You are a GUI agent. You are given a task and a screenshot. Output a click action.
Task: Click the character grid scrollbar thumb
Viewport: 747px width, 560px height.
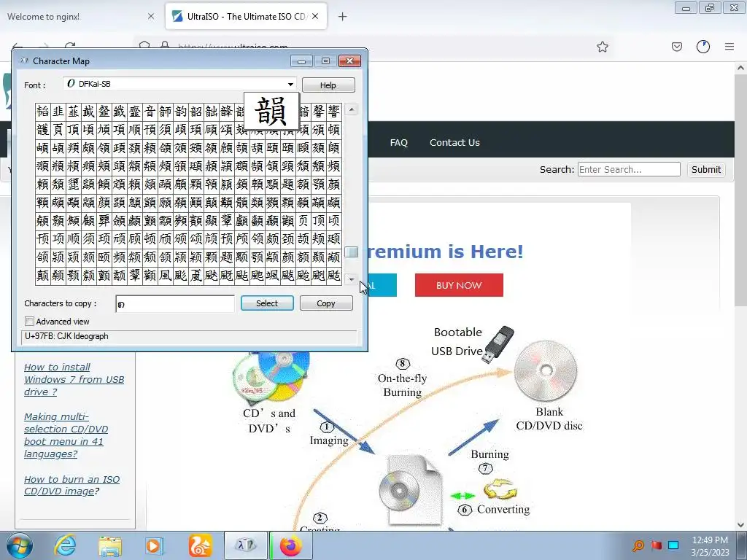point(351,252)
